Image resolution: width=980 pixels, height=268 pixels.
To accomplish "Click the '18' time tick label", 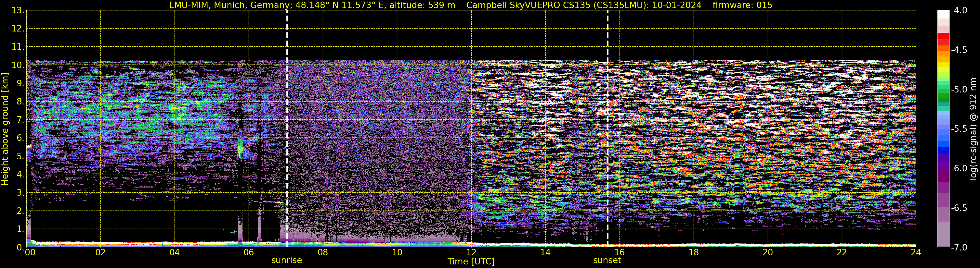I will tap(694, 252).
